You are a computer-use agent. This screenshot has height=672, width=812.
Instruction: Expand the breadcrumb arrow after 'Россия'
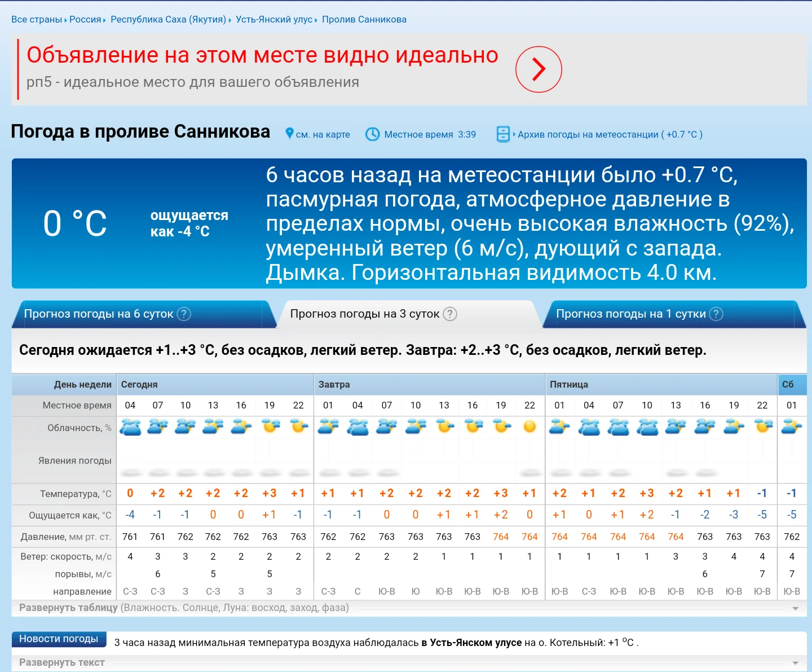104,19
